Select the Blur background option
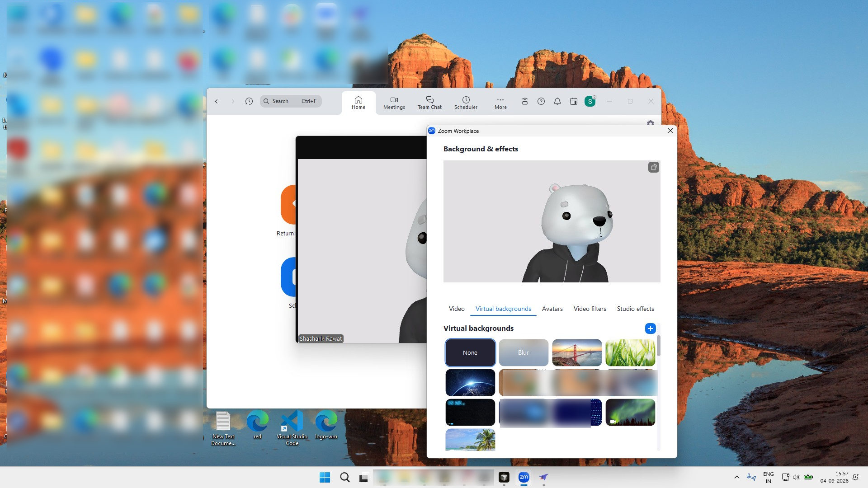 pyautogui.click(x=524, y=352)
